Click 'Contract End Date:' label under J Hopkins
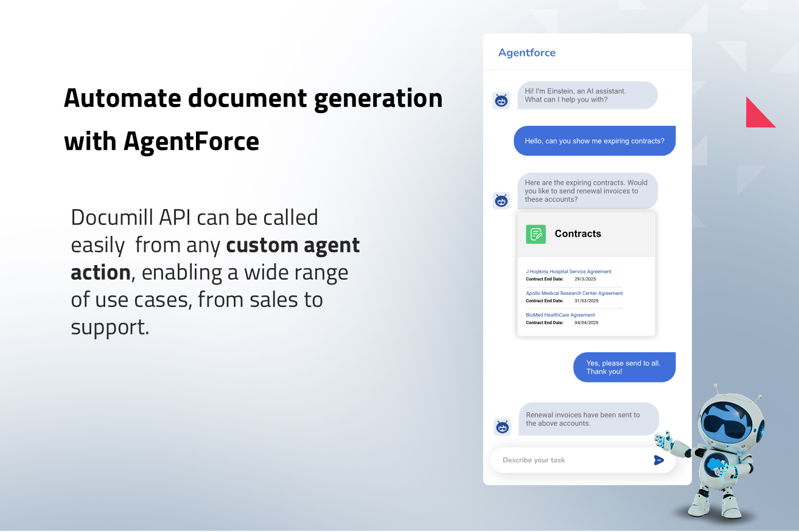Image resolution: width=799 pixels, height=532 pixels. point(545,279)
